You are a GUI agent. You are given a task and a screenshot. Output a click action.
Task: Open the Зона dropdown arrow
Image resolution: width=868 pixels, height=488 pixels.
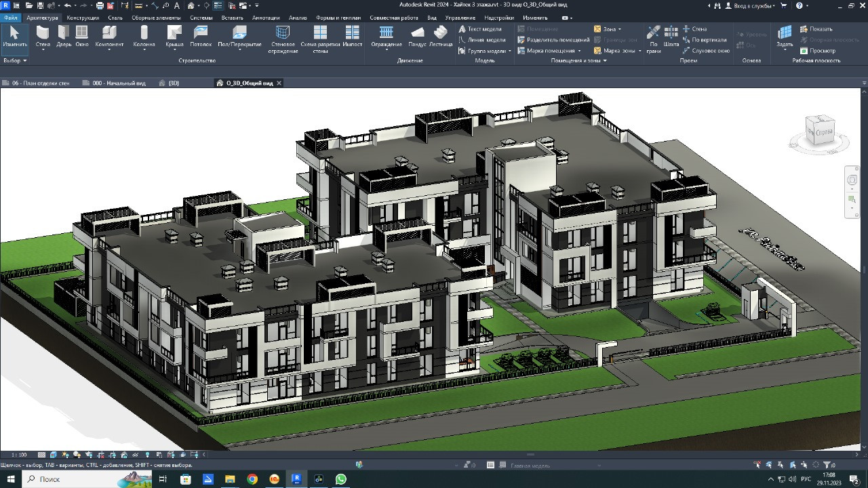[620, 29]
